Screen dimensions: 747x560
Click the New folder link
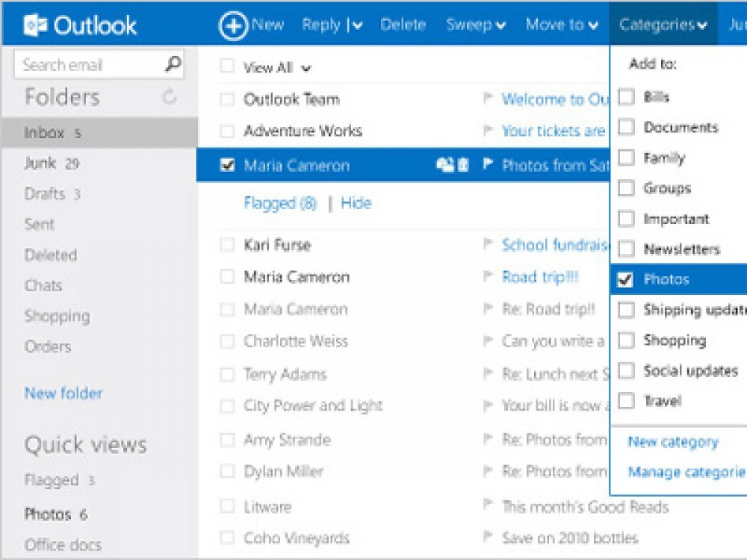(63, 393)
